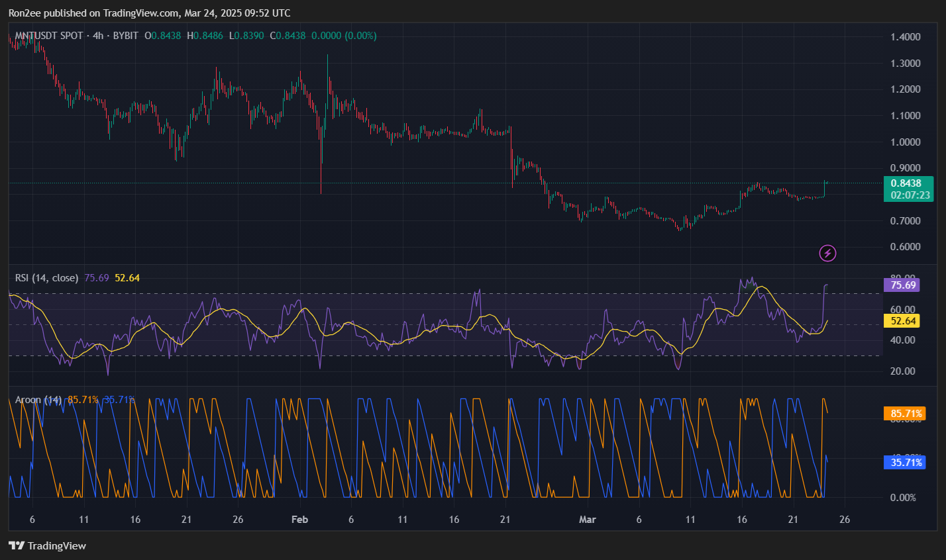Screen dimensions: 946x560
Task: Click the yellow 52.64 RSI average tag
Action: tap(903, 321)
